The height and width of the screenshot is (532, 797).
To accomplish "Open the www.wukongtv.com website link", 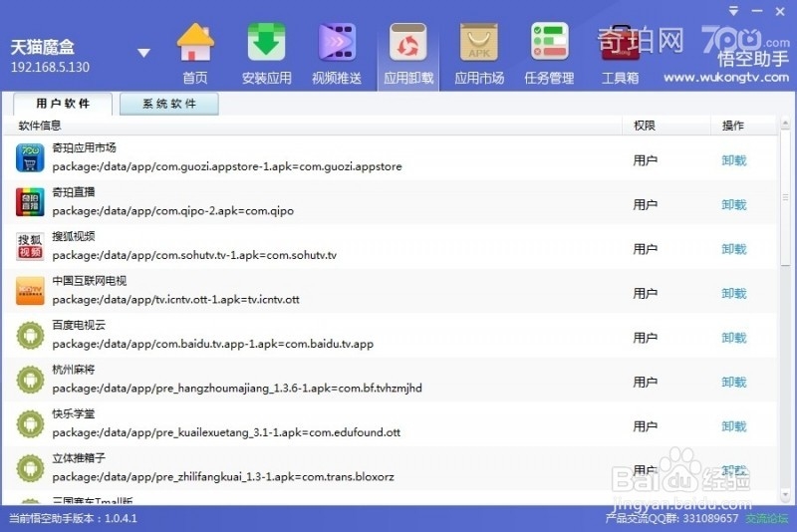I will pos(726,78).
